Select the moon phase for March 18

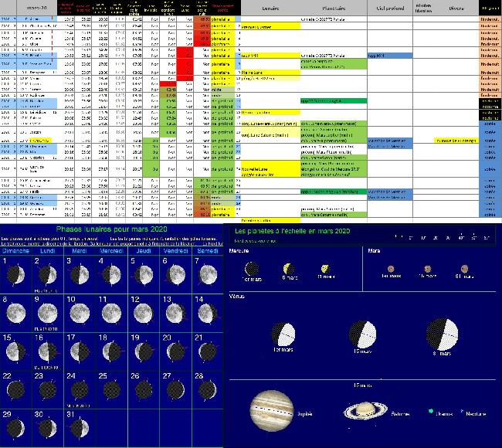112,351
